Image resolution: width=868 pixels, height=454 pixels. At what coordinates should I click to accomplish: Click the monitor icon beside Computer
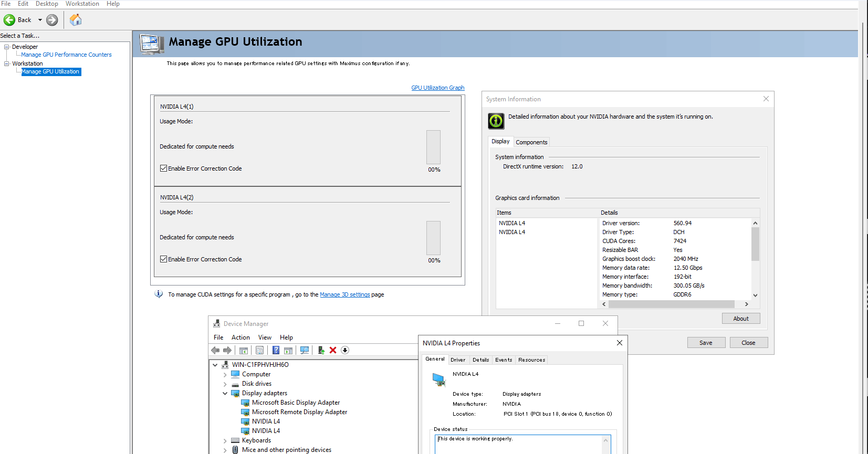pyautogui.click(x=235, y=374)
